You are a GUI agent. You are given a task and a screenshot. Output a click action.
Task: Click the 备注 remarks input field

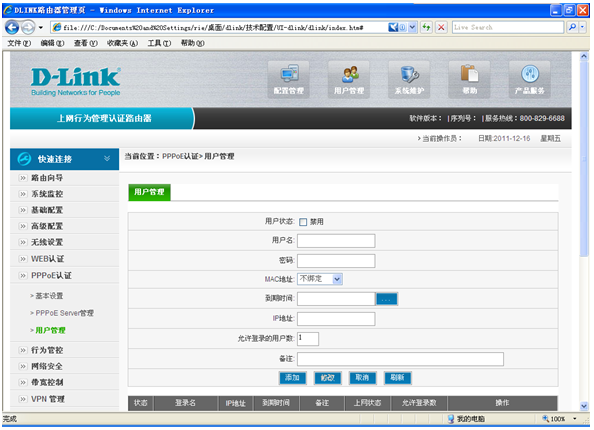[x=400, y=359]
